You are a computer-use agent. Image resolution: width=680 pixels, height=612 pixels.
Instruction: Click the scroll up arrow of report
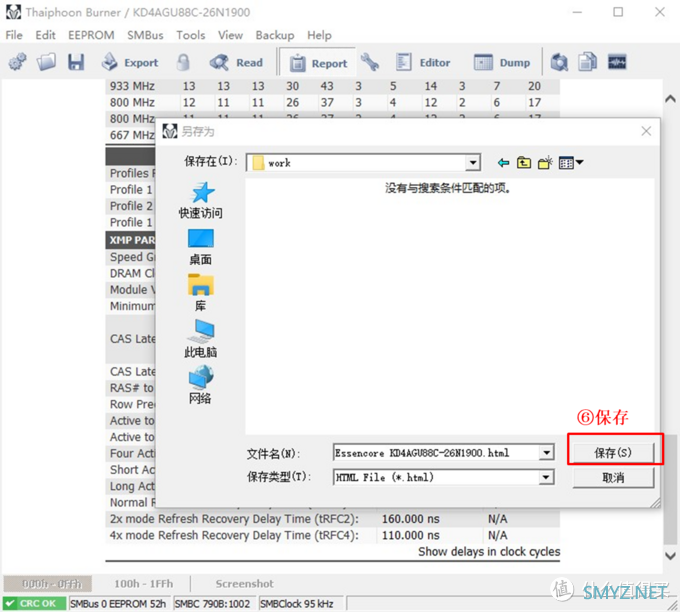(670, 99)
